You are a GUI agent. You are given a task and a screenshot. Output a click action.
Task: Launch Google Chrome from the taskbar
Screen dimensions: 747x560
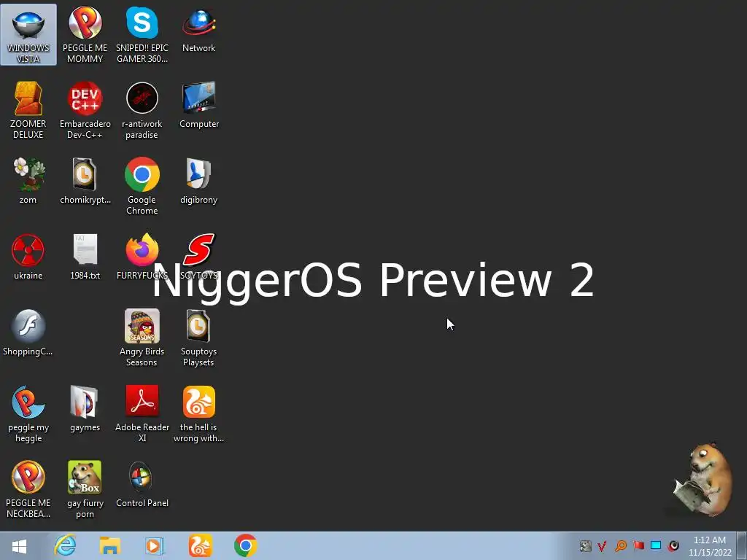tap(245, 545)
